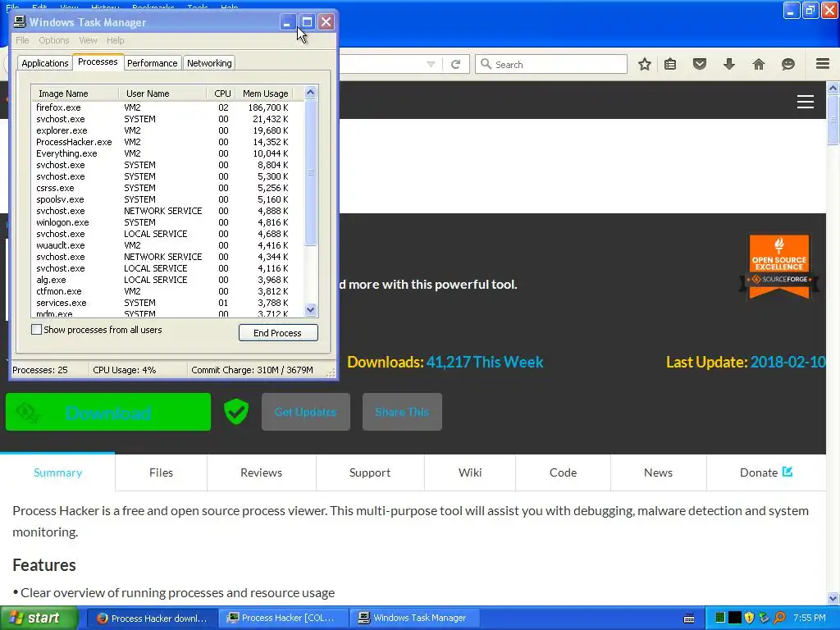The image size is (840, 630).
Task: Click the magnifier icon in the search box
Action: (486, 64)
